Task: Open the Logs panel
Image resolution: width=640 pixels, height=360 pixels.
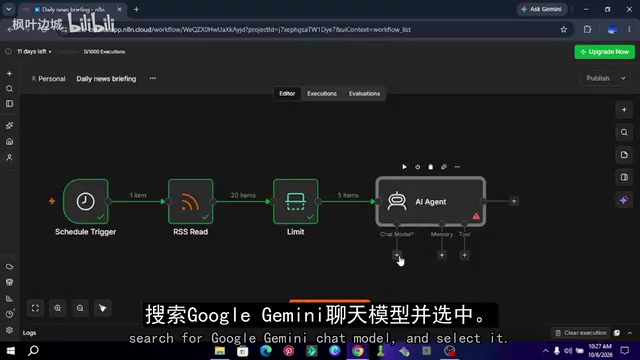Action: 29,333
